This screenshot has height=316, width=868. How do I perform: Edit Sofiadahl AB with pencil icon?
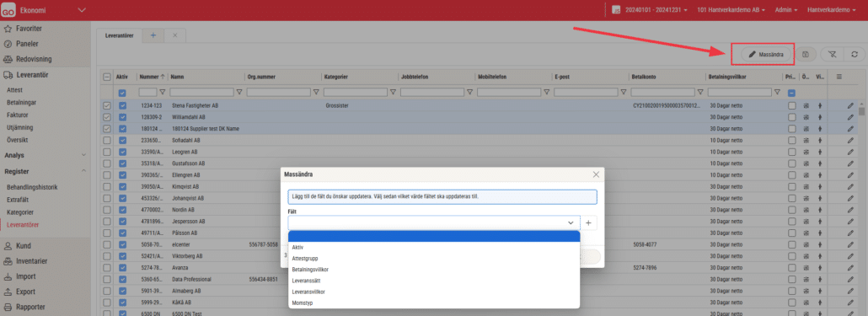[x=850, y=141]
